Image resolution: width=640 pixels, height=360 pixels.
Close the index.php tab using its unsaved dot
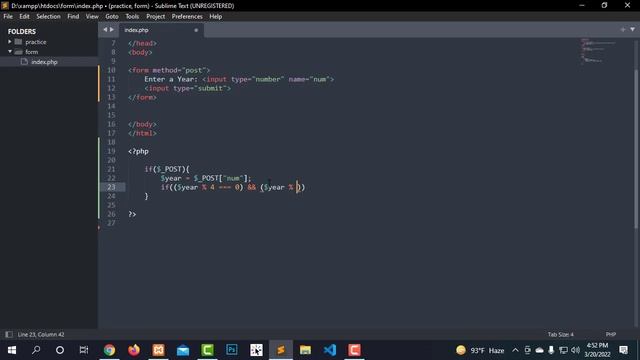(x=196, y=30)
